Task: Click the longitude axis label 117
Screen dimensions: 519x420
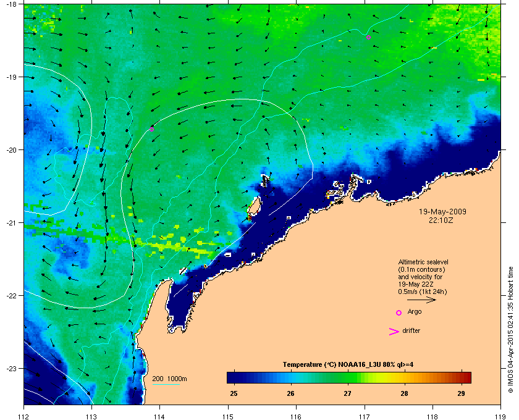Action: tap(365, 417)
